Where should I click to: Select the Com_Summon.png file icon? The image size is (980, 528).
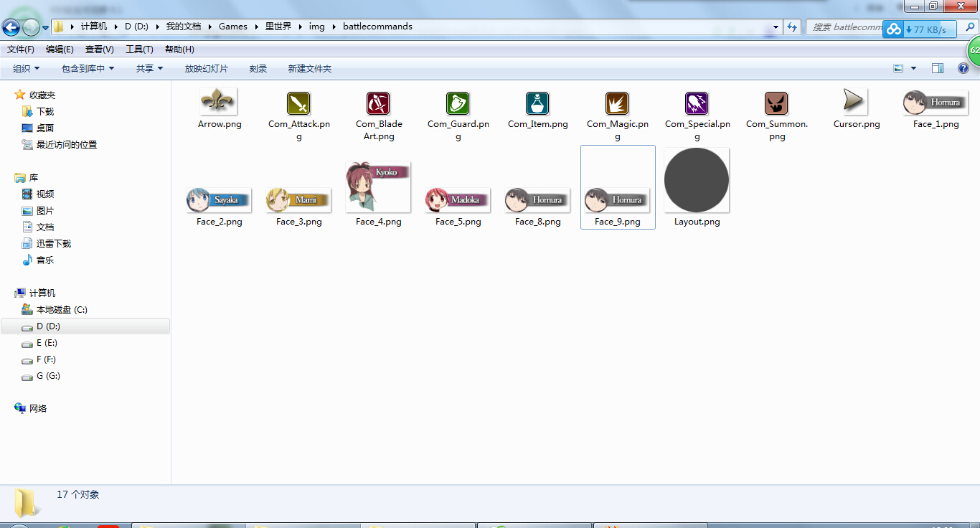(x=776, y=103)
